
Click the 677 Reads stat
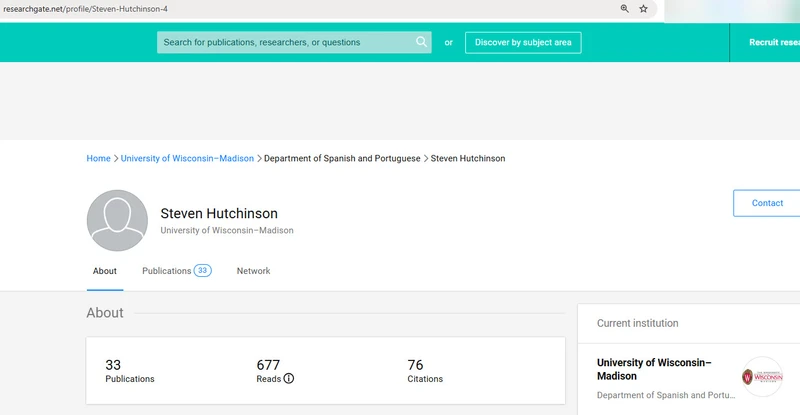click(275, 371)
